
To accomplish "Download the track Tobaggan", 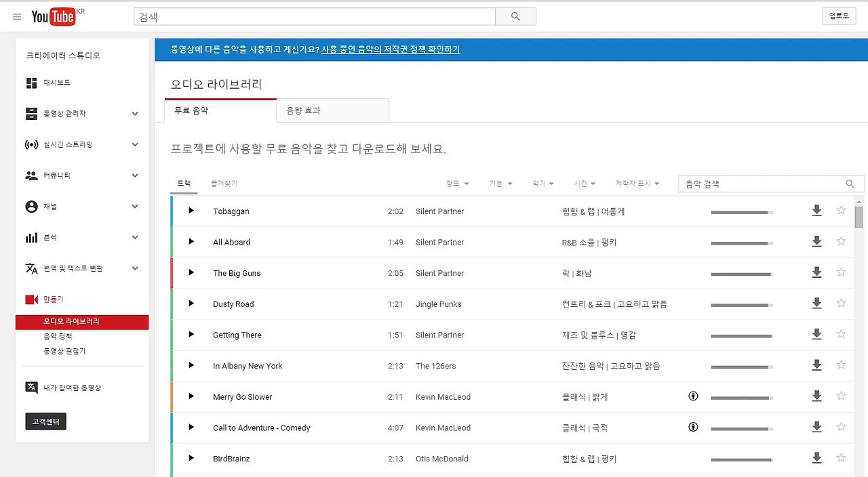I will click(816, 211).
